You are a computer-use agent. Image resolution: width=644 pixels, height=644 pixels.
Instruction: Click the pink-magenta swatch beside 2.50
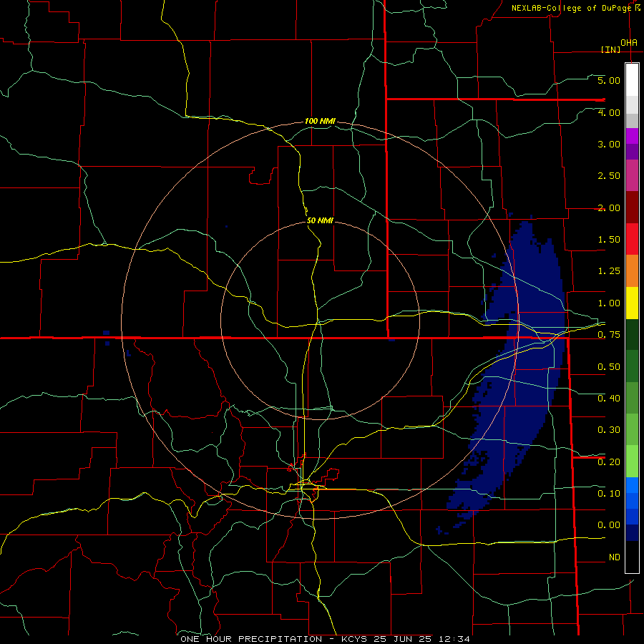tap(632, 175)
